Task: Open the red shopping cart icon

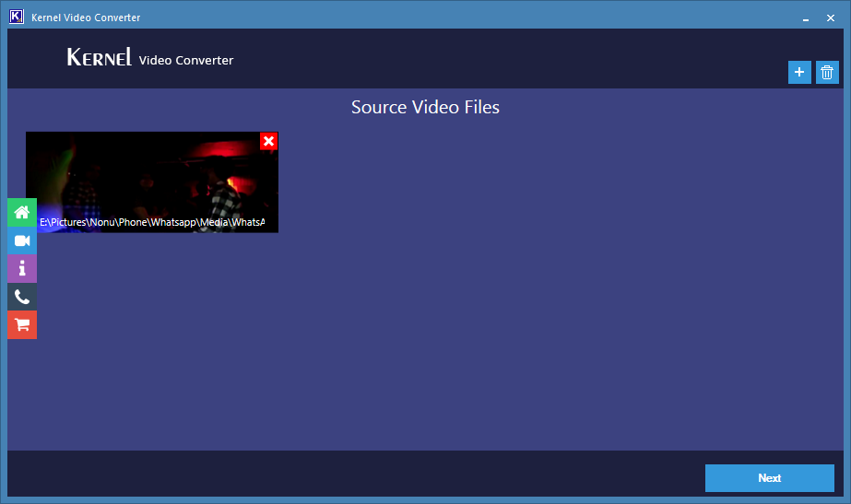Action: click(x=22, y=324)
